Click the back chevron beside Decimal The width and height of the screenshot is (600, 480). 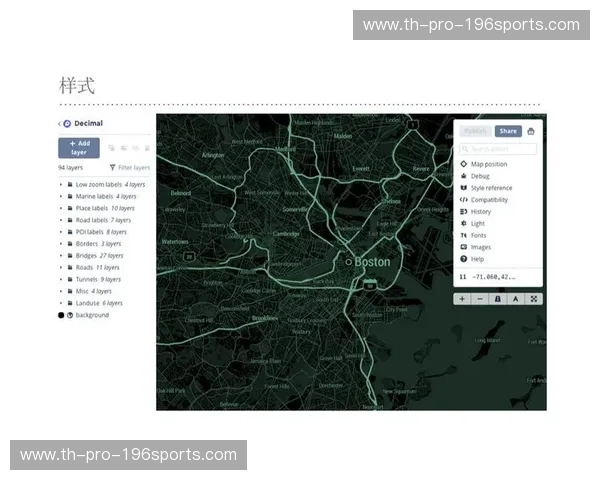(59, 124)
